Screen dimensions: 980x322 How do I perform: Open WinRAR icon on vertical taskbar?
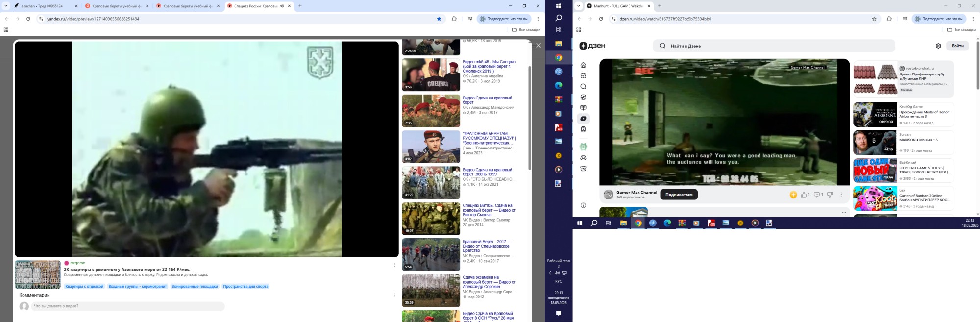pos(558,99)
